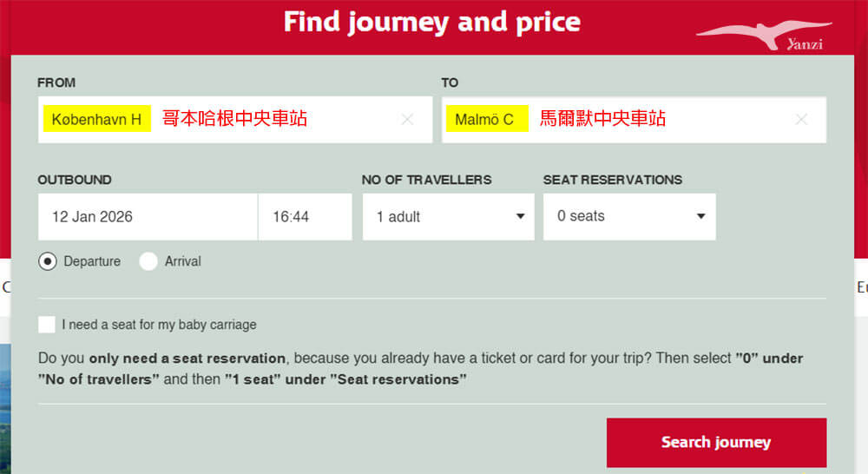
Task: Tick the baby carriage seat checkbox
Action: (47, 325)
